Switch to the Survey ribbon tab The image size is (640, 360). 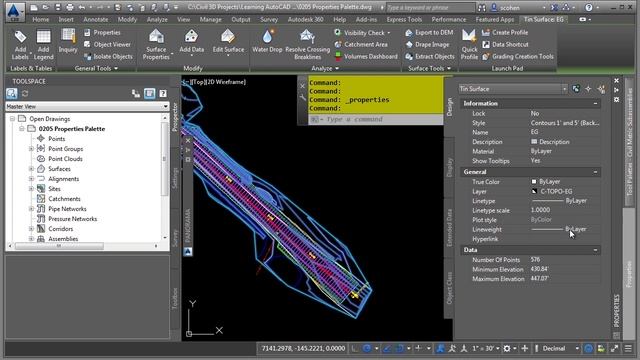point(269,20)
